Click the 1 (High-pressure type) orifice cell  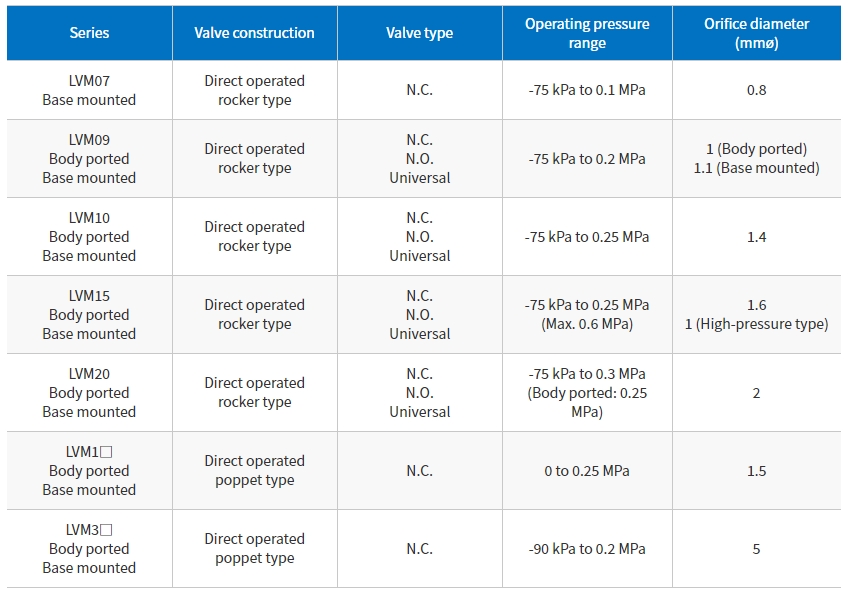point(757,315)
